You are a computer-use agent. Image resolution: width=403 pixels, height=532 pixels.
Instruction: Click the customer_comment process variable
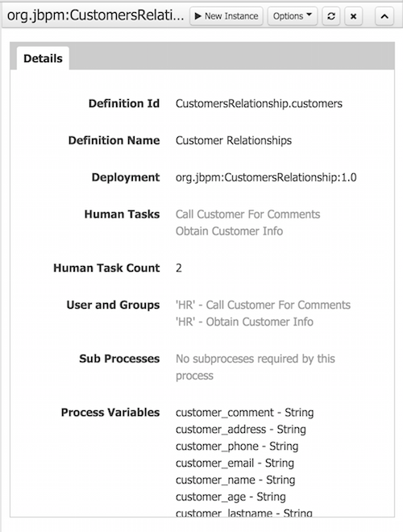(244, 413)
